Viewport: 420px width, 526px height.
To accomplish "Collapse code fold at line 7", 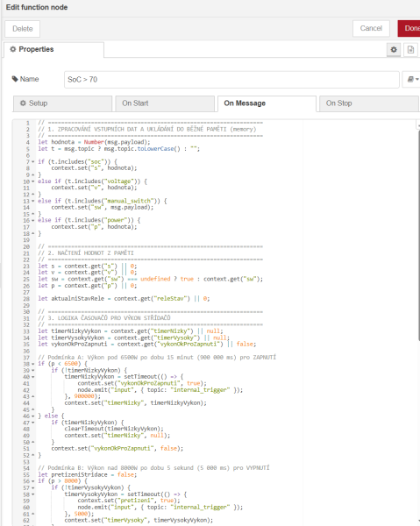I will click(x=32, y=161).
